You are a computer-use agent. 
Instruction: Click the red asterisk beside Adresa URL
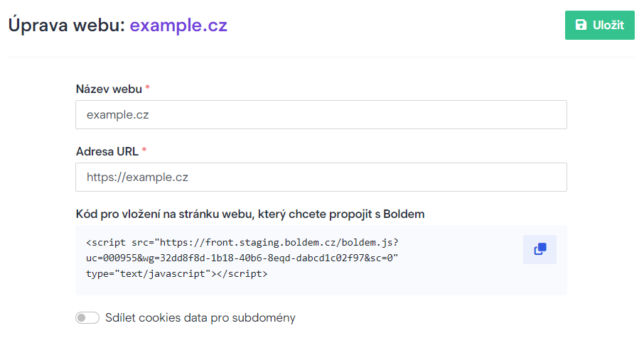tap(144, 150)
